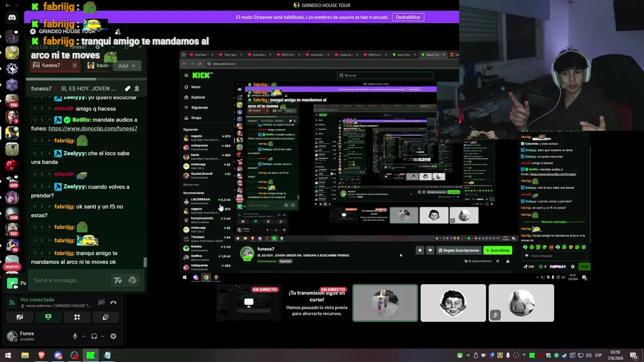
Task: Open the chatters list icon in KickTalk
Action: tap(137, 88)
